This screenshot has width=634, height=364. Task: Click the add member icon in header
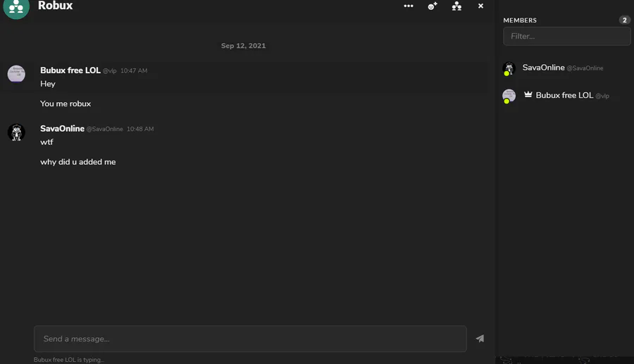pyautogui.click(x=433, y=6)
